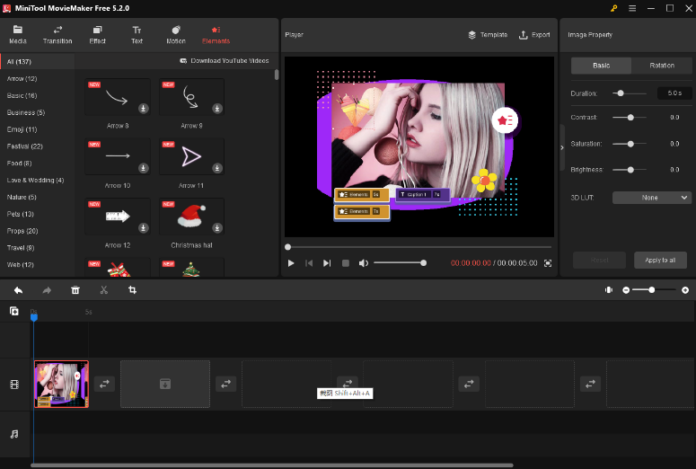Download the Arrow 10 element
This screenshot has height=469, width=696.
point(143,168)
